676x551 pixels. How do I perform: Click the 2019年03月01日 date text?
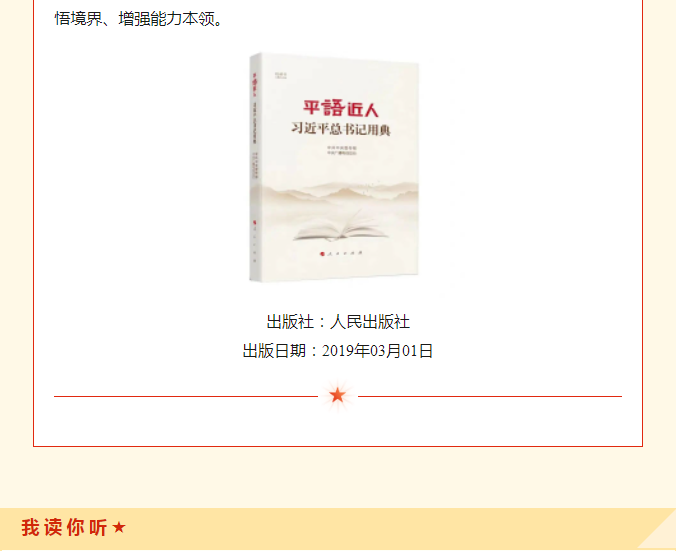(x=378, y=351)
